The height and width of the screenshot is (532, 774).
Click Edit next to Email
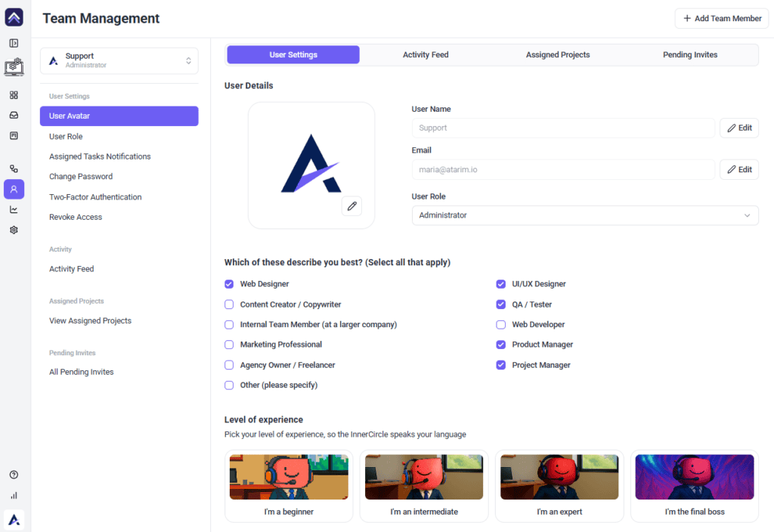(x=739, y=170)
